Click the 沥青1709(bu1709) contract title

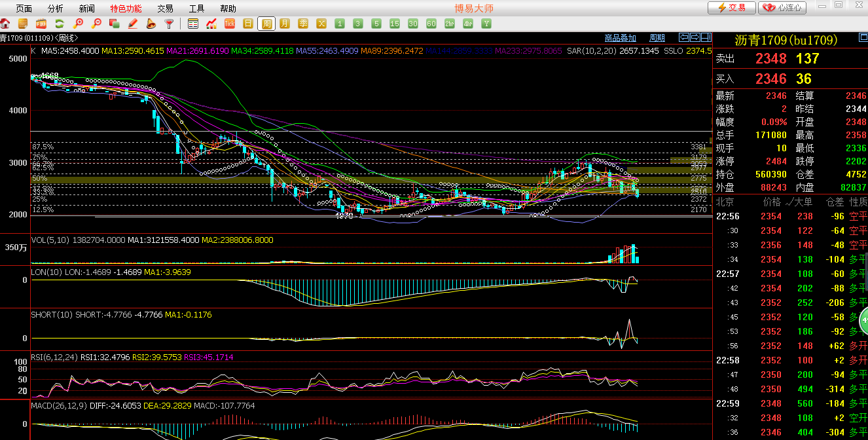[x=786, y=41]
